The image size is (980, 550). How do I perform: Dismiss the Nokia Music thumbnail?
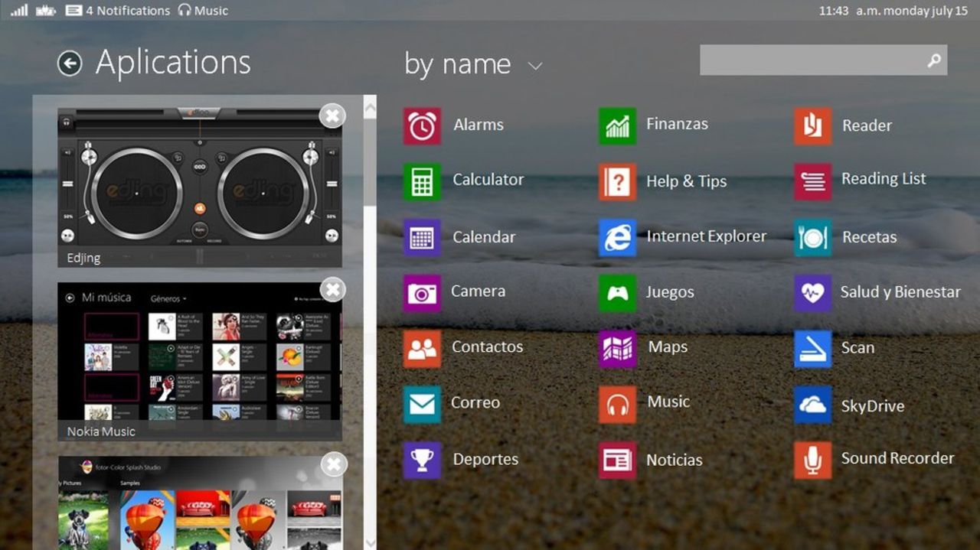pos(332,290)
